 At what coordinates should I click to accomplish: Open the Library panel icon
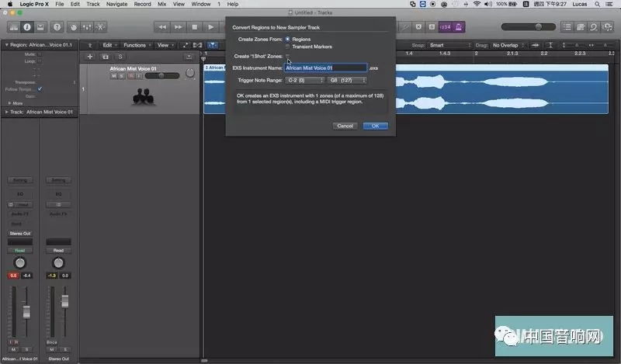tap(14, 27)
